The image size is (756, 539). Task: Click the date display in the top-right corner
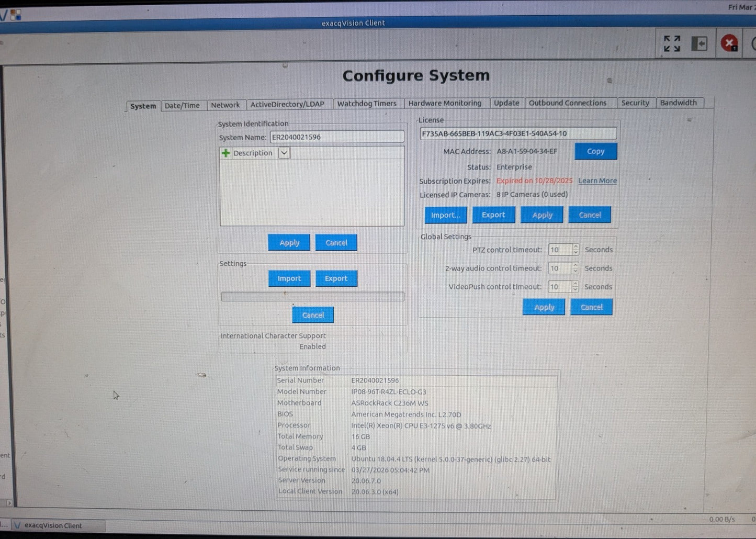[741, 7]
